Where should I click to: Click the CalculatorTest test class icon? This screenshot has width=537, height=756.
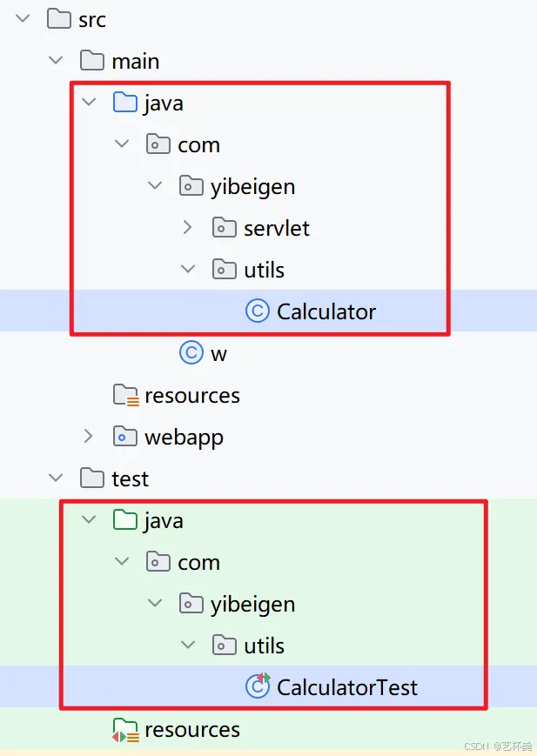pyautogui.click(x=258, y=686)
